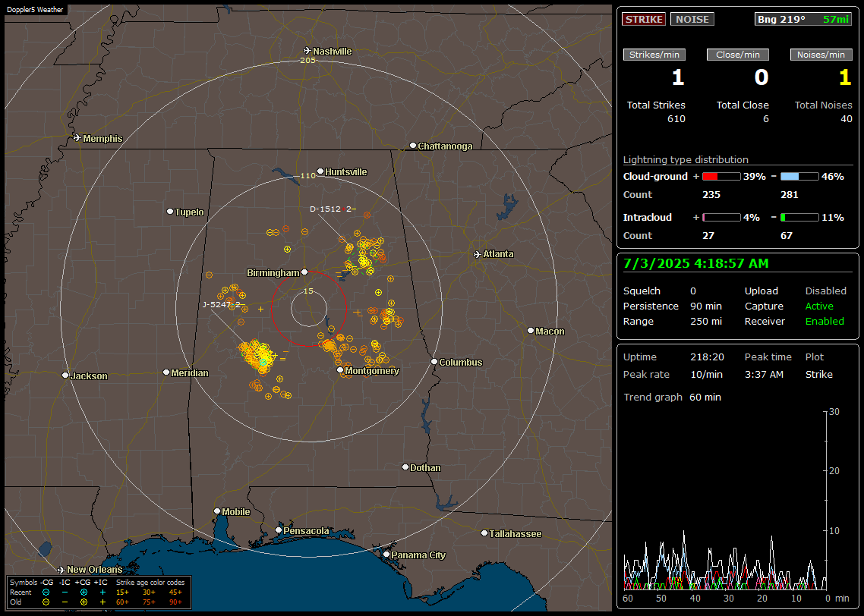Screen dimensions: 864x616
Task: Click the Lightning type distribution heading
Action: point(686,159)
